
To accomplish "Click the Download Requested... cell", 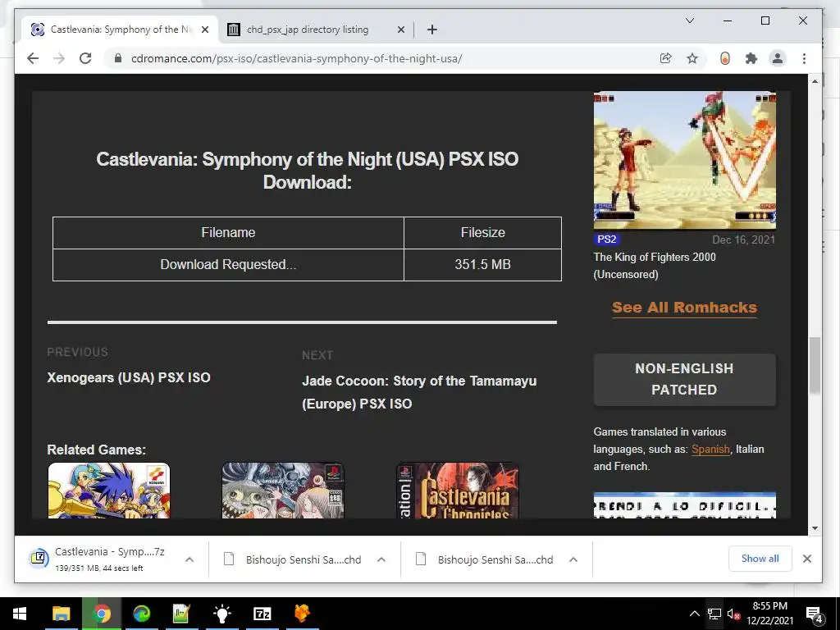I will [228, 265].
